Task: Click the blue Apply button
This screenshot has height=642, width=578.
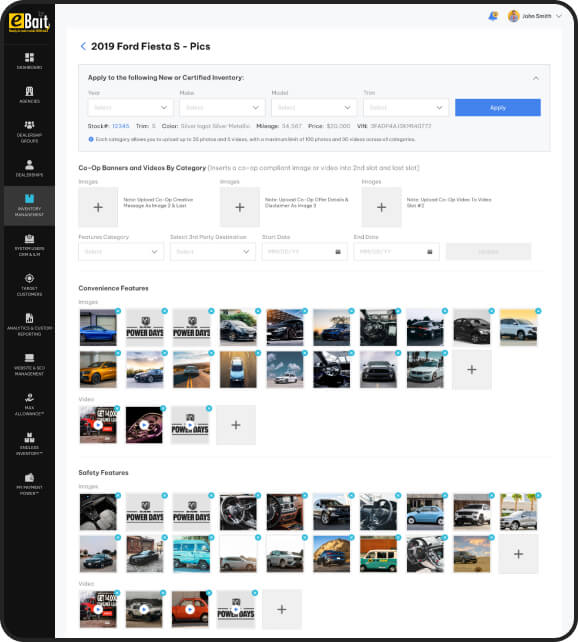Action: 498,108
